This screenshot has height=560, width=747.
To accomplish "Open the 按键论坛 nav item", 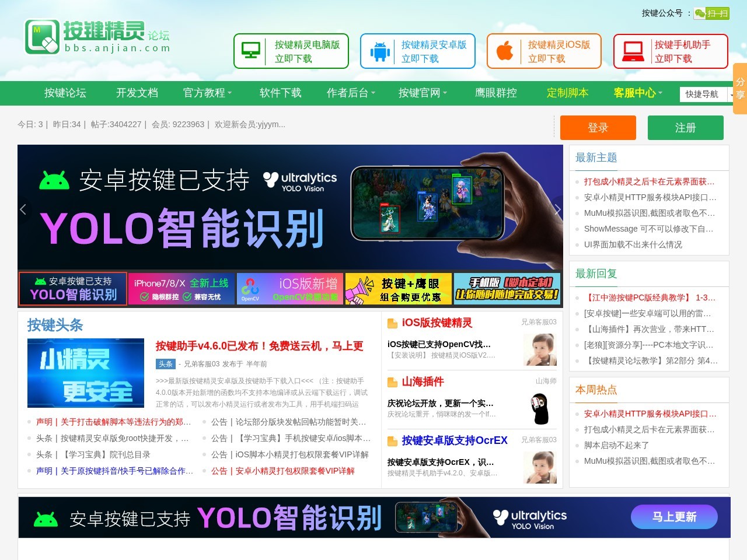I will 65,93.
